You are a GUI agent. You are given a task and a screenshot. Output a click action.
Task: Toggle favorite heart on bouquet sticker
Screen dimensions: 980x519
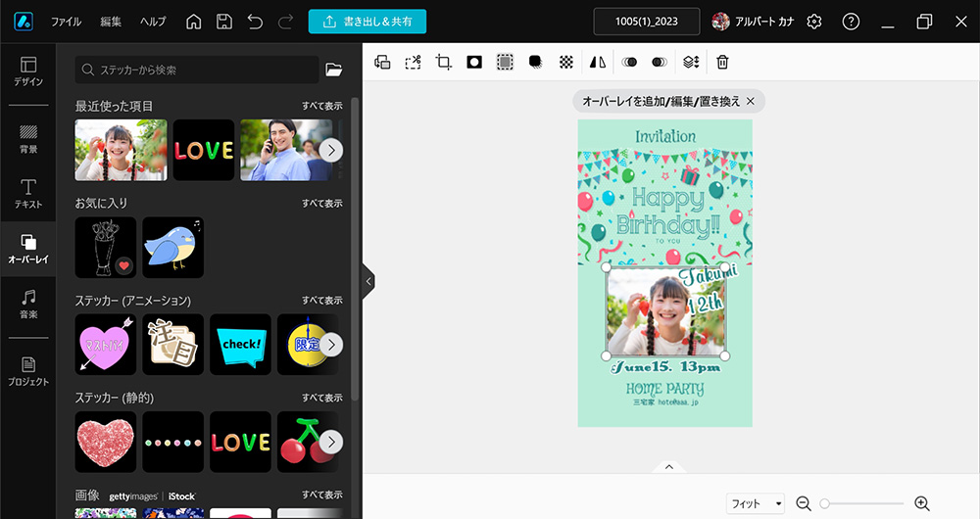[123, 265]
